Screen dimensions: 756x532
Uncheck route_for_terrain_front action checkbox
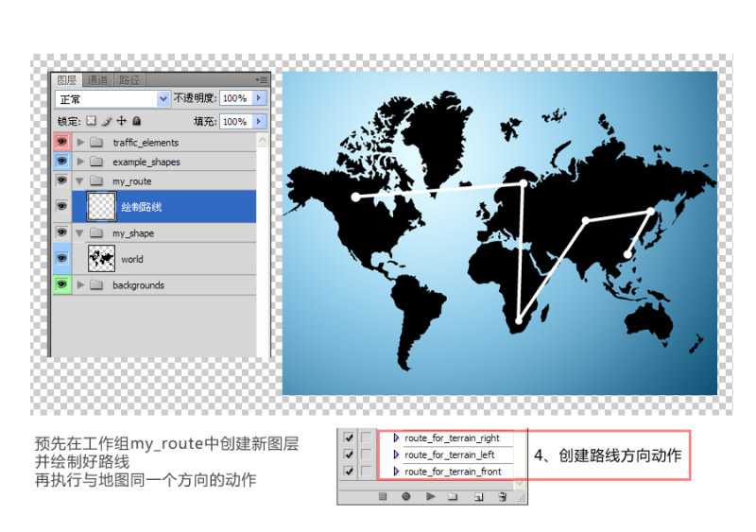349,472
